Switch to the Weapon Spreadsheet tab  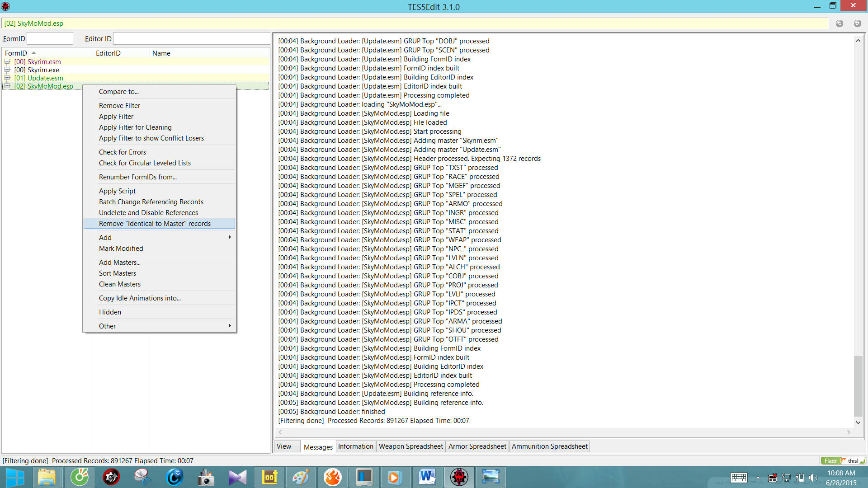[411, 446]
